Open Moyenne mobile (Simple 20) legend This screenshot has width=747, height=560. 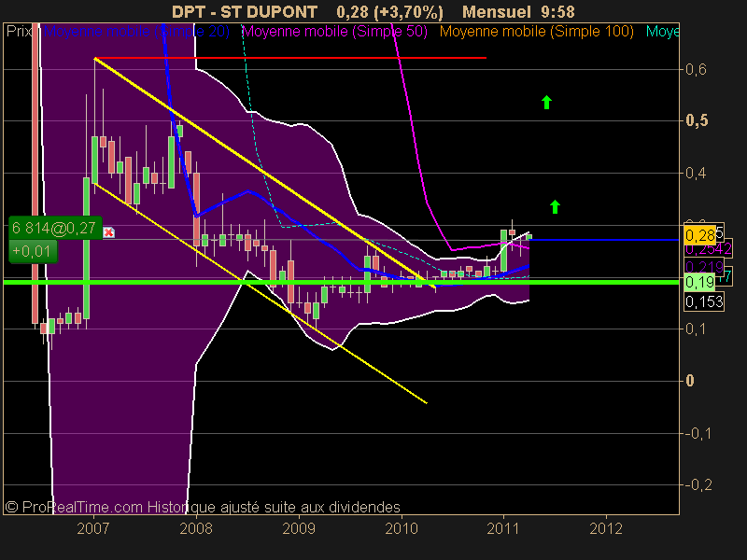(x=136, y=32)
